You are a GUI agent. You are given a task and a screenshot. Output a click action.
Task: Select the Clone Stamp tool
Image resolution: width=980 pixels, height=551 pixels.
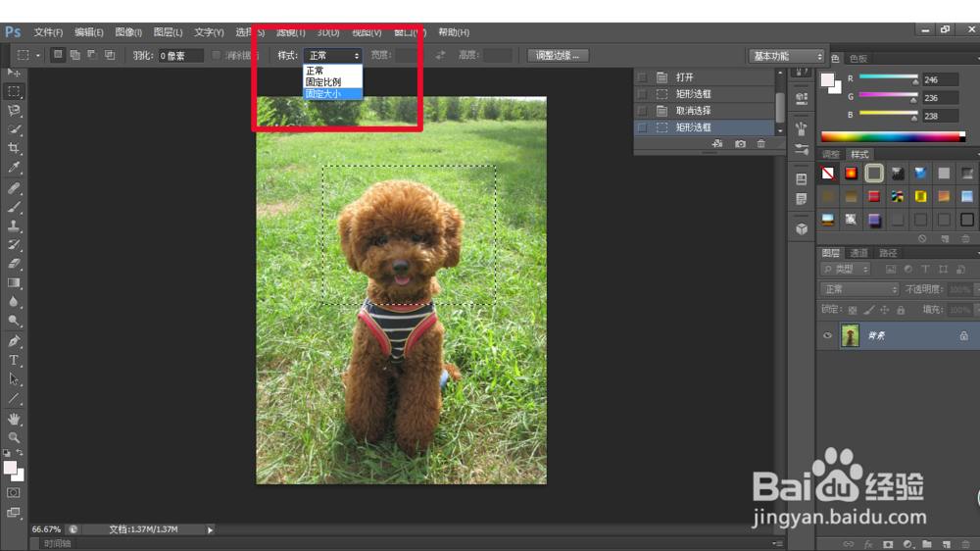point(14,225)
